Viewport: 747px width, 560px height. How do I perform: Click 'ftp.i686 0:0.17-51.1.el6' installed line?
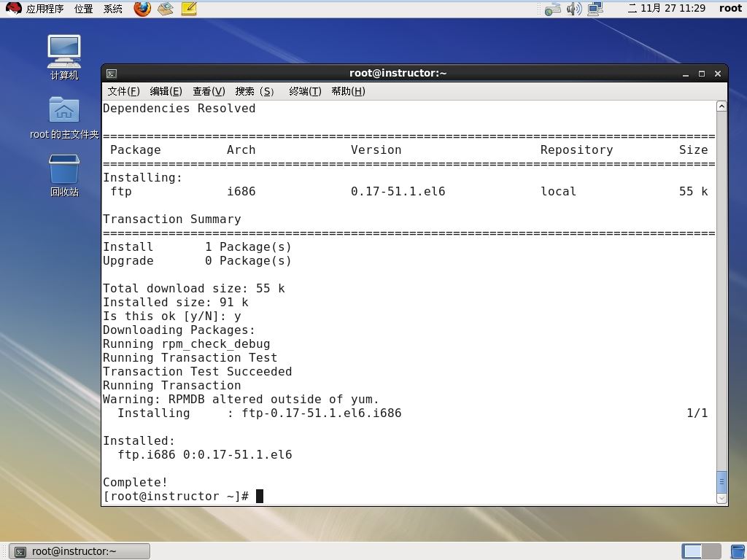pos(205,454)
